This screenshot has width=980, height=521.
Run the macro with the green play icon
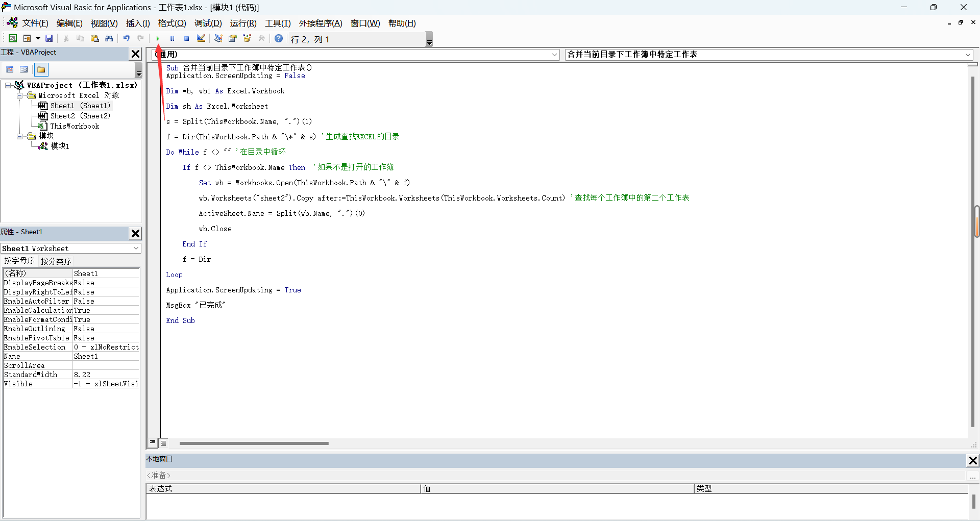pos(158,38)
